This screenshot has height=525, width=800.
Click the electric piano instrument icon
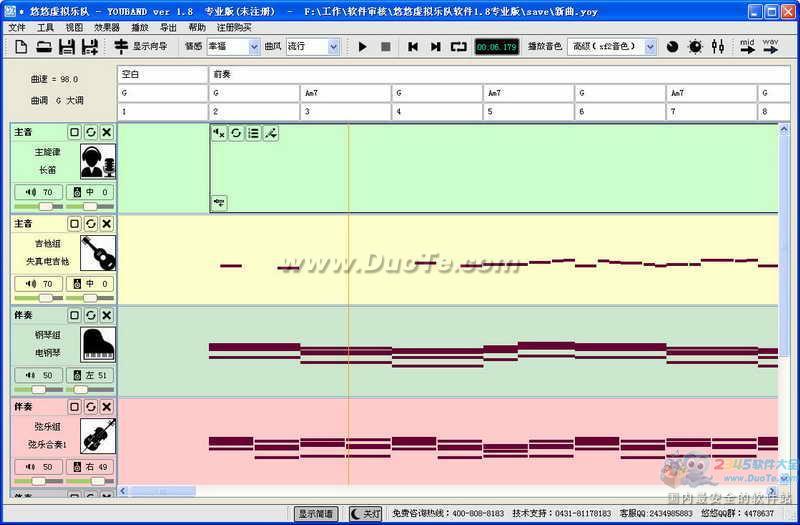(99, 345)
